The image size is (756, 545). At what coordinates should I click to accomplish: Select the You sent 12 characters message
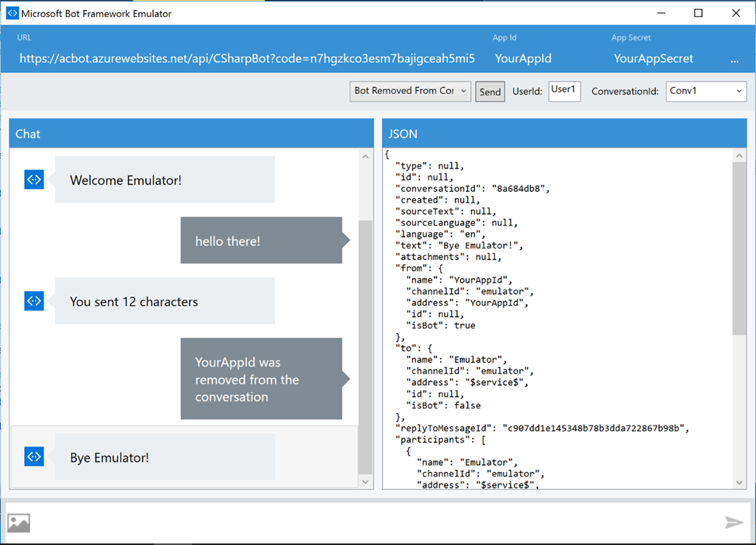click(165, 300)
